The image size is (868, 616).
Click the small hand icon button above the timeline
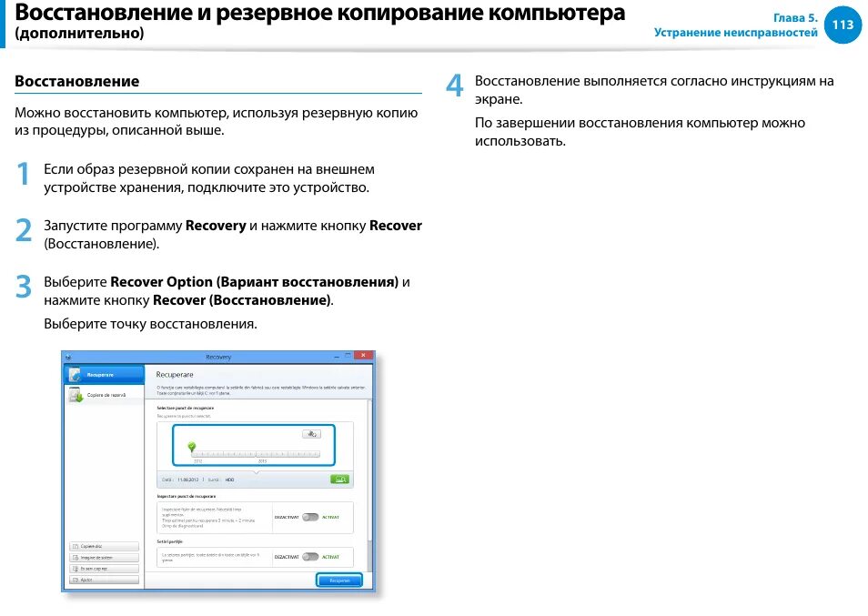click(311, 434)
